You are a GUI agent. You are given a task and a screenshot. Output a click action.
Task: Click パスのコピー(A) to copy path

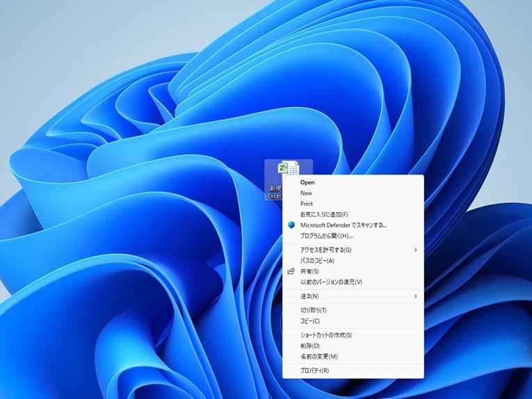[317, 261]
